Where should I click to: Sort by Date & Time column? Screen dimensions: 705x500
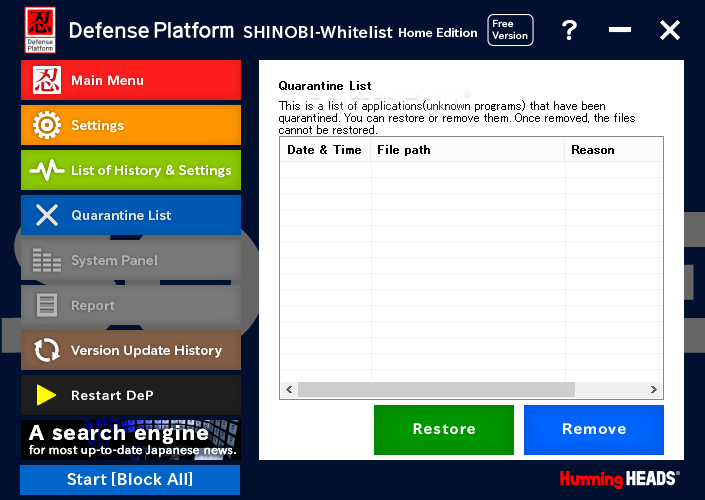point(325,150)
